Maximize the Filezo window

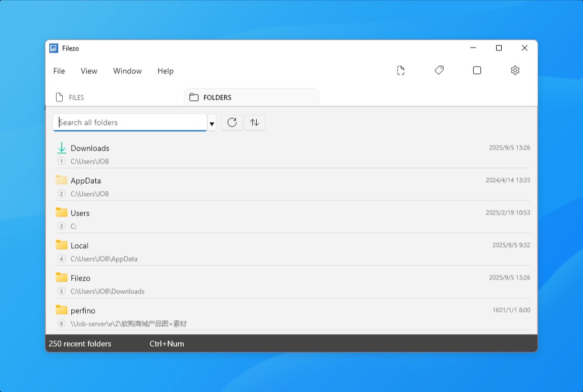pyautogui.click(x=499, y=48)
